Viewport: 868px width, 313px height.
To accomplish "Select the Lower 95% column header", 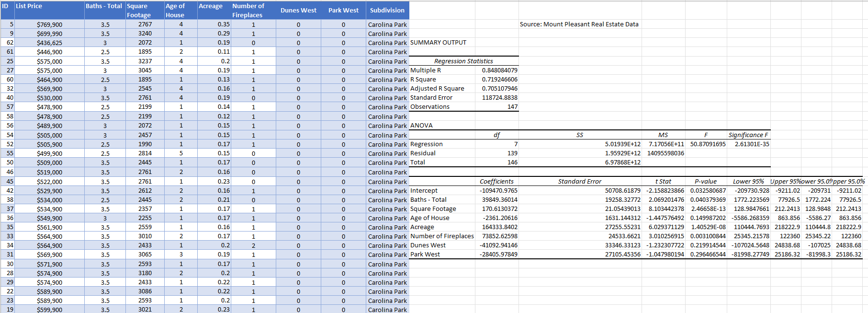I will (748, 182).
